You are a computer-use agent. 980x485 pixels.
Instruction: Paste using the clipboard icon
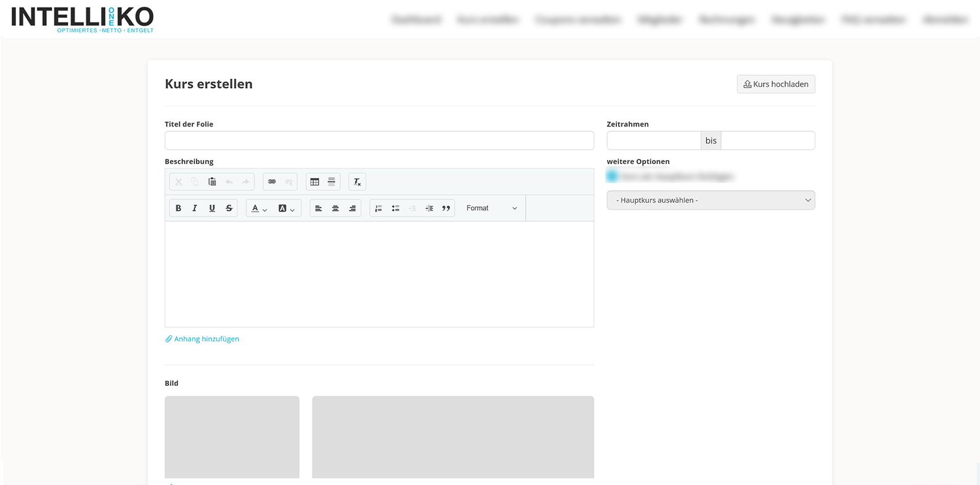click(212, 182)
